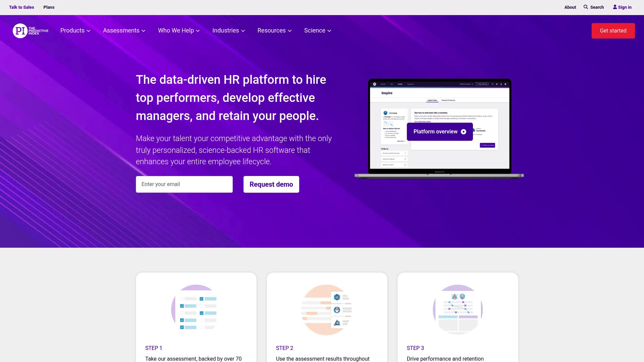
Task: Click "Drive performance and retention" text
Action: click(445, 358)
